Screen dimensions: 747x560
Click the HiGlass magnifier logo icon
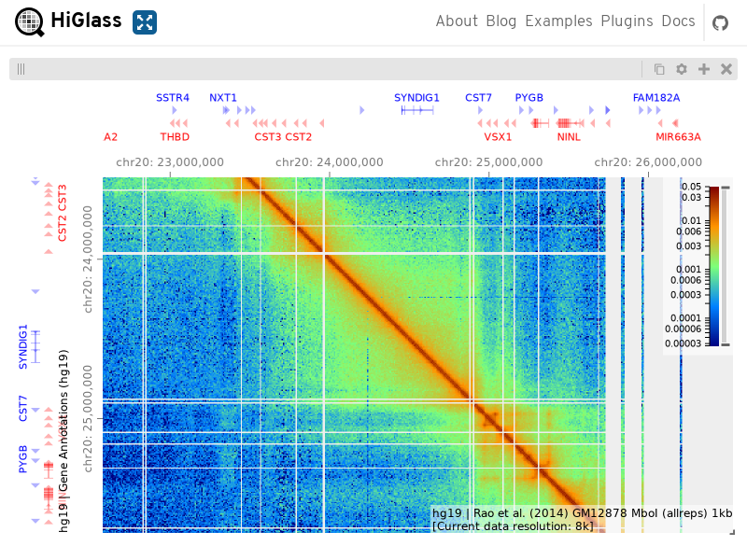[30, 21]
